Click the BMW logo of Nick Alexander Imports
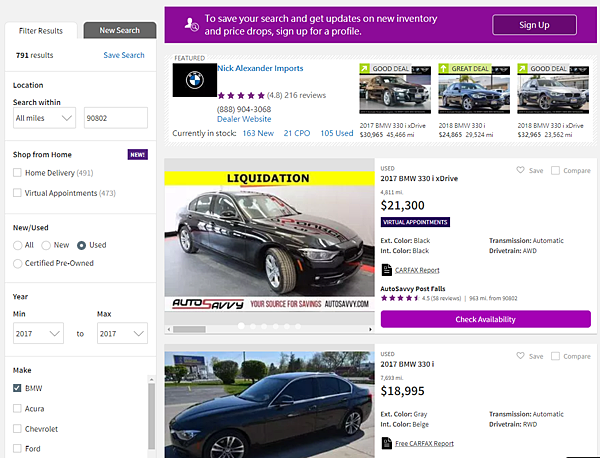Screen dimensions: 600x458 pos(195,80)
